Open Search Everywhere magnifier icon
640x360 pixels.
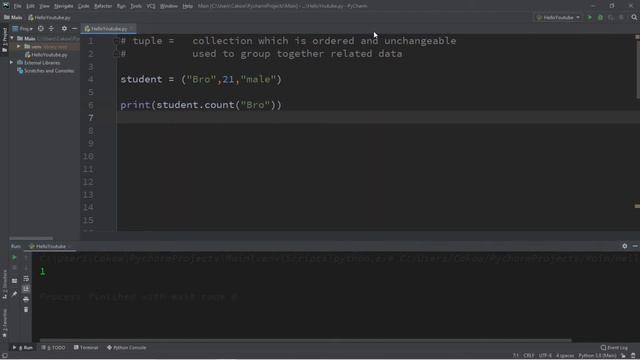[x=634, y=18]
